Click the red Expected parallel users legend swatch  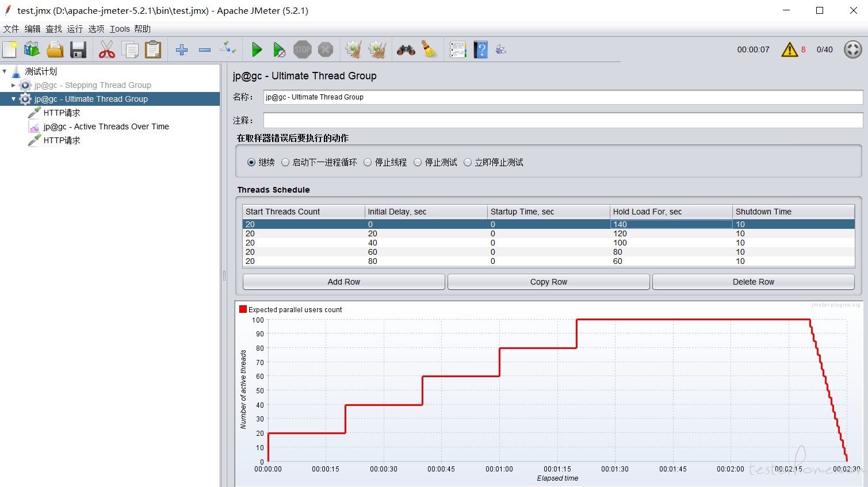pos(243,309)
